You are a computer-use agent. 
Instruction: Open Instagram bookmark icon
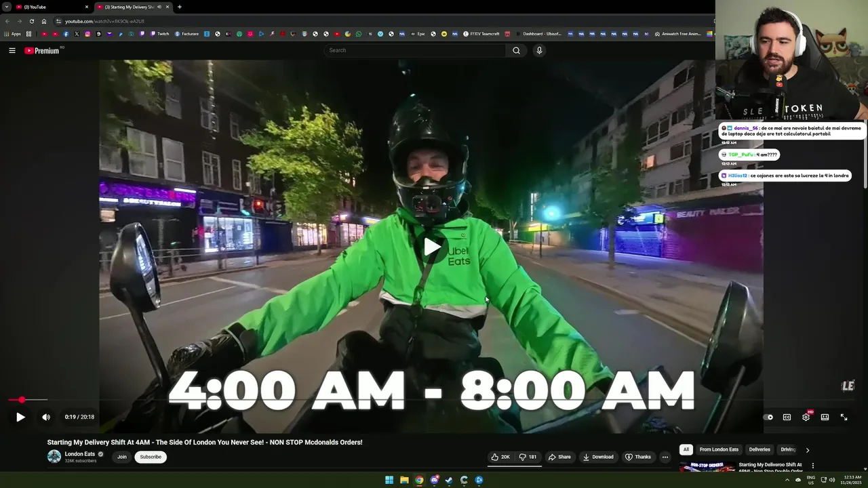[87, 34]
